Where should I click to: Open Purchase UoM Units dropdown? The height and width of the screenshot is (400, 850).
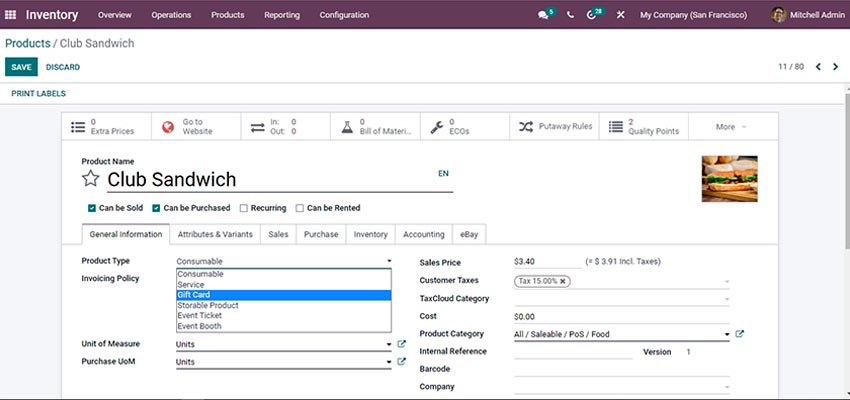point(284,362)
